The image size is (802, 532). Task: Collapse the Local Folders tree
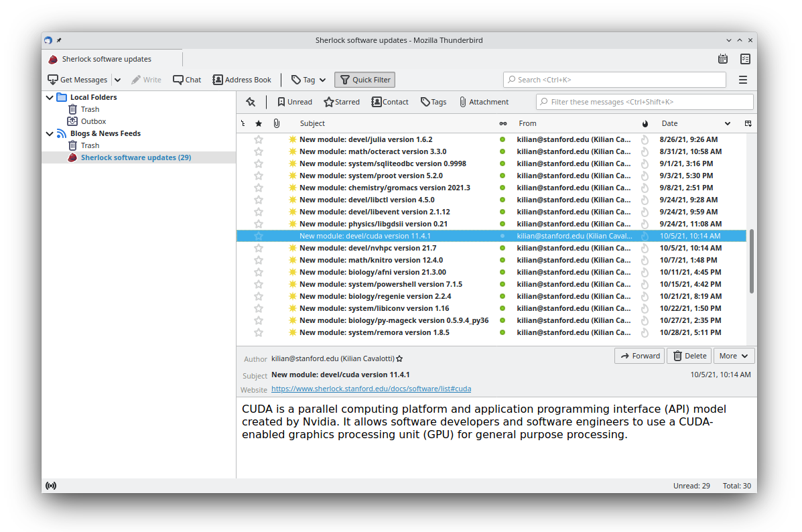50,97
